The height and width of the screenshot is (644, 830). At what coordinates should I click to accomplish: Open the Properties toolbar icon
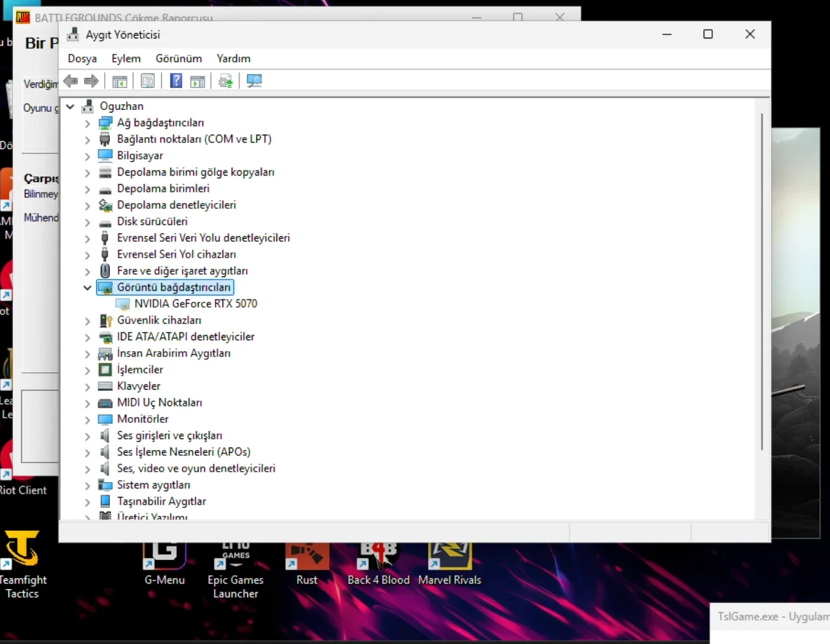[x=148, y=81]
